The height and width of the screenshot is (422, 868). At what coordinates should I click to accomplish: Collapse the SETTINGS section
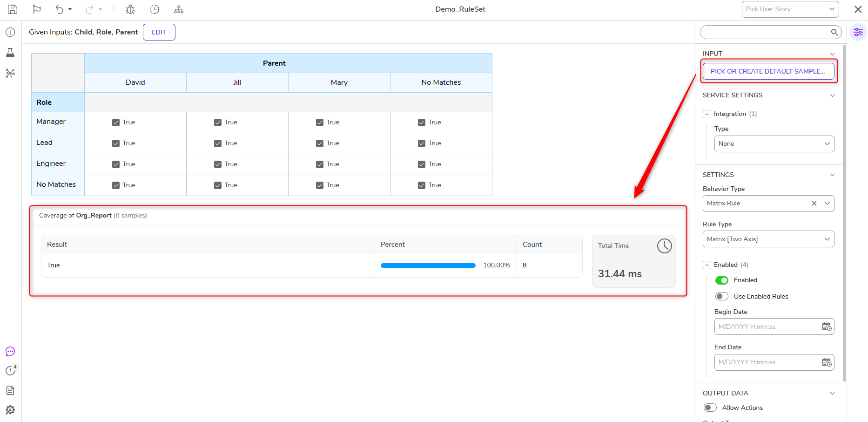[832, 175]
